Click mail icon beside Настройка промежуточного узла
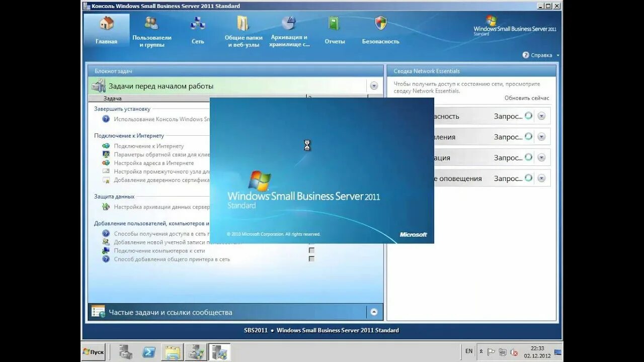The width and height of the screenshot is (644, 362). (x=106, y=171)
